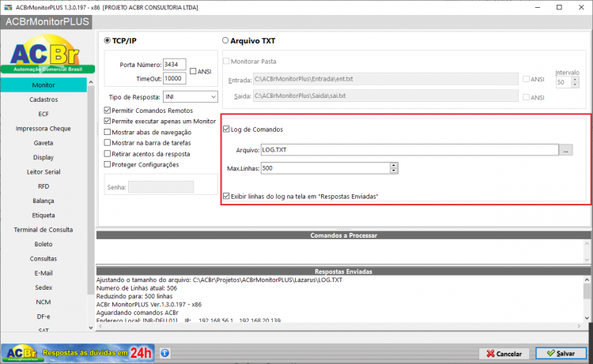The width and height of the screenshot is (593, 364).
Task: Click the Respostas Enviadas header
Action: point(343,272)
